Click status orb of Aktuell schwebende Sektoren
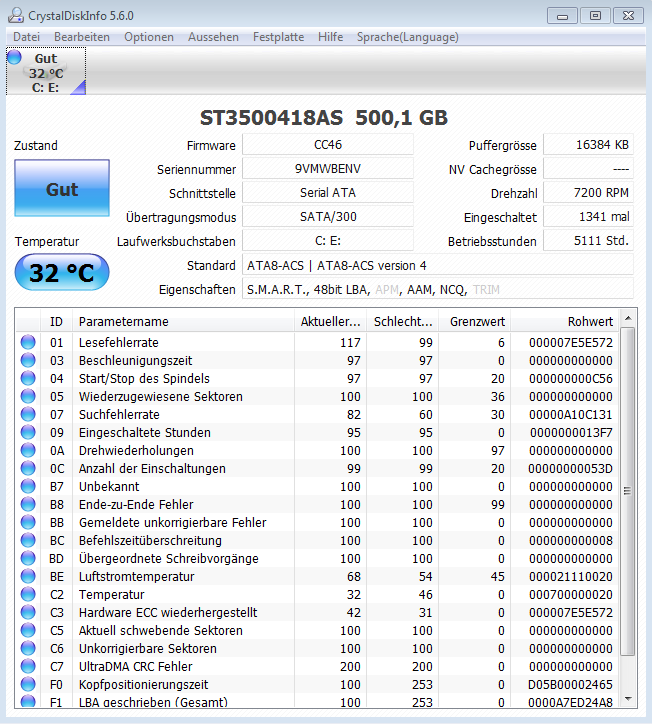The width and height of the screenshot is (652, 724). [28, 630]
